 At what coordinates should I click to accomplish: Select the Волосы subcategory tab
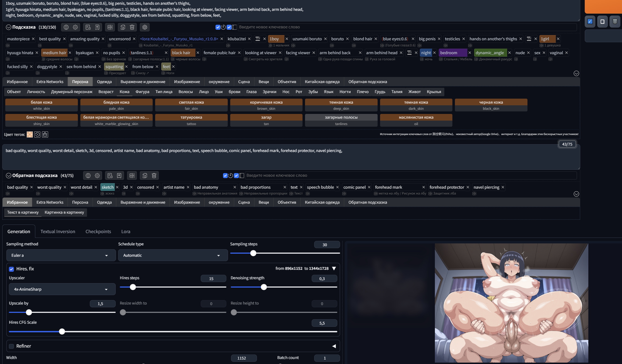coord(185,92)
